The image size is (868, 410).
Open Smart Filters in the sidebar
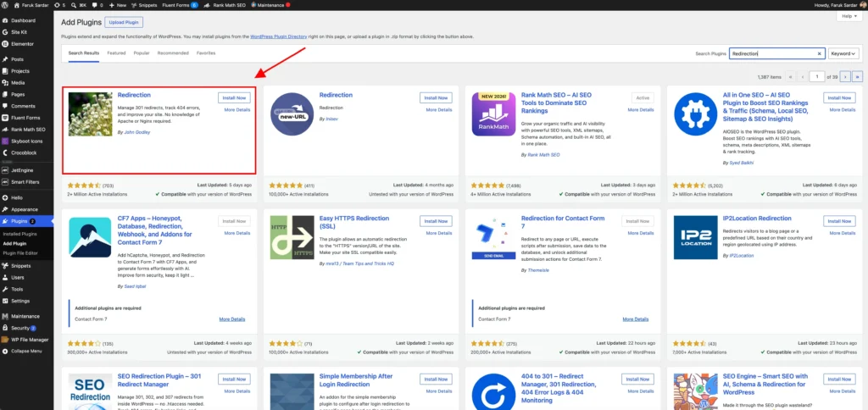coord(25,182)
